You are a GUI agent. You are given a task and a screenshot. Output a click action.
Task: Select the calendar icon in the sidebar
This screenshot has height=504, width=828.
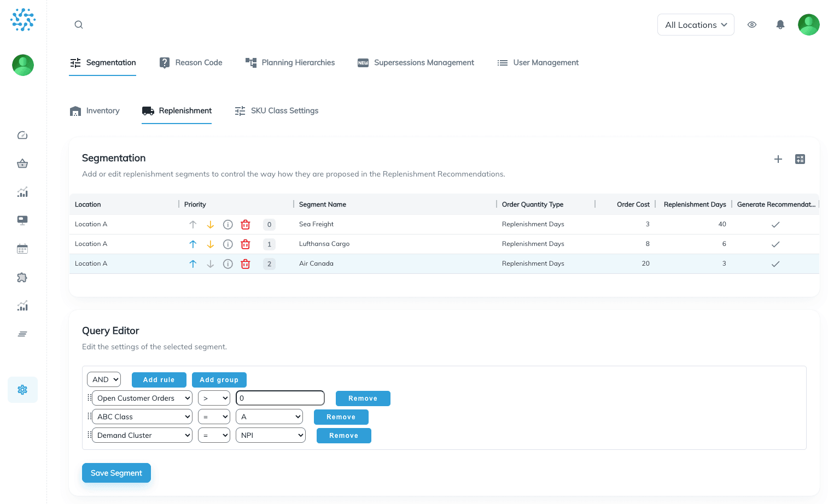22,248
